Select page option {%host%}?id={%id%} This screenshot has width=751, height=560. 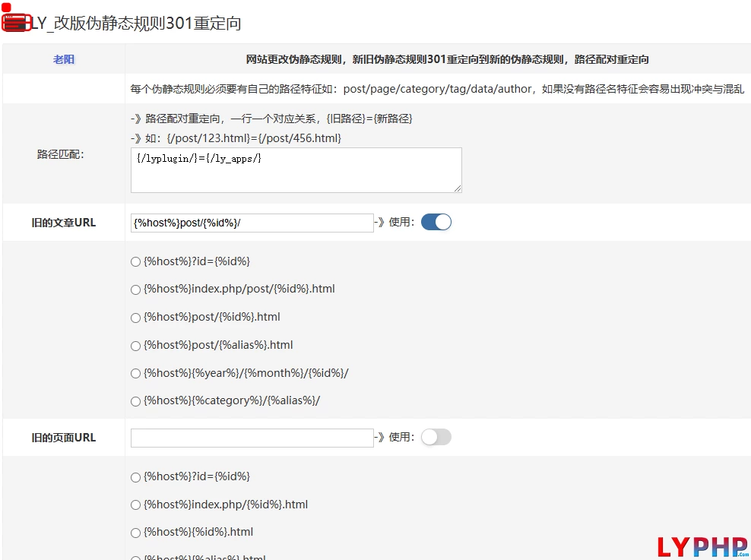pos(135,477)
